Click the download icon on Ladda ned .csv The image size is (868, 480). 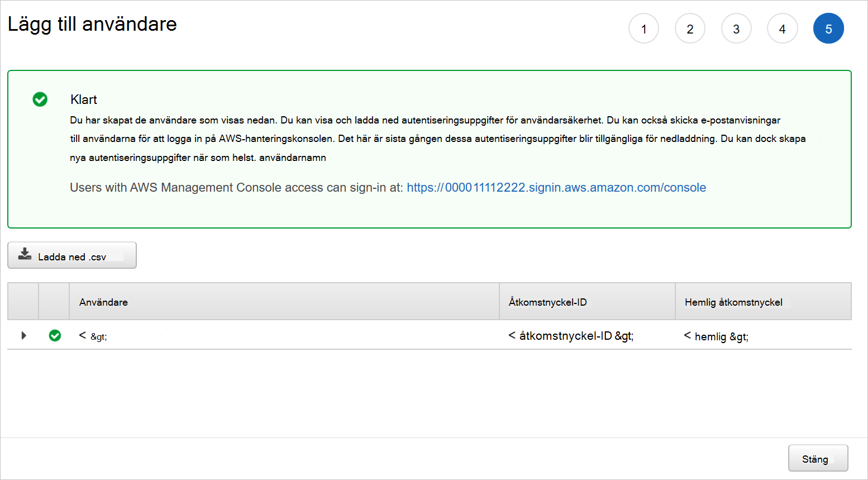click(x=25, y=254)
